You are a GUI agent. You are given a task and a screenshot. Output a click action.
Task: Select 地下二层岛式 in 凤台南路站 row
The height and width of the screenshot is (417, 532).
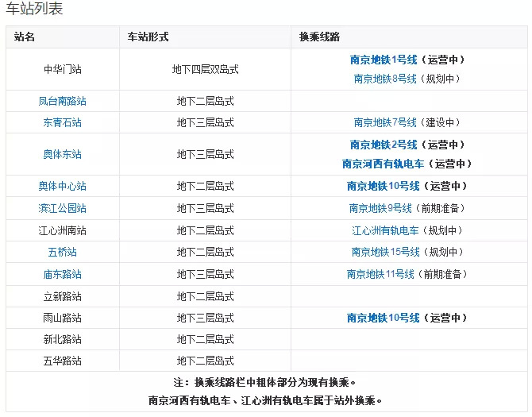click(206, 101)
